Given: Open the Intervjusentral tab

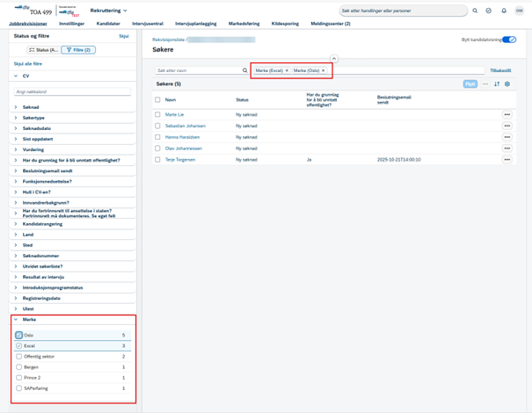Looking at the screenshot, I should [x=148, y=24].
